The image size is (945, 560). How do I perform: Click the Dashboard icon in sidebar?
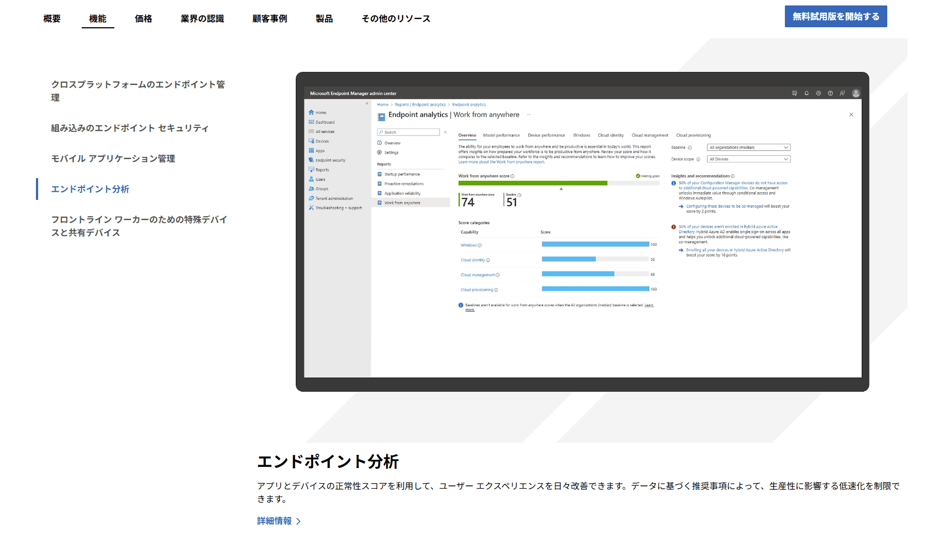(x=312, y=122)
